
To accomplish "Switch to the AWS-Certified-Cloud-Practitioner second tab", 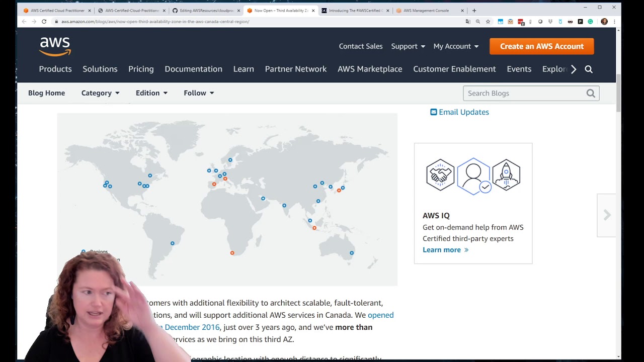I will (131, 11).
